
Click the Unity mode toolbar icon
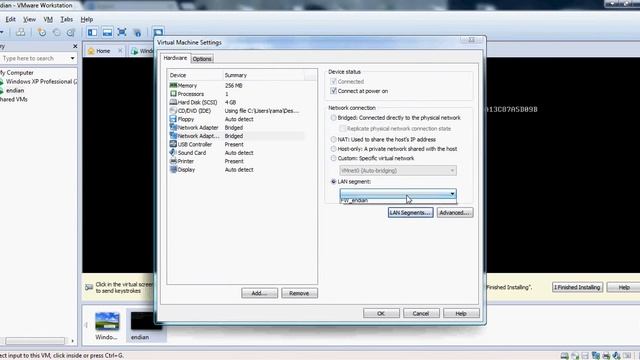coord(137,33)
